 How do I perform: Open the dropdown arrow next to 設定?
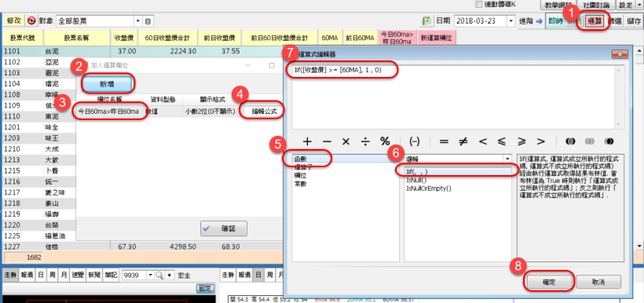coord(640,5)
